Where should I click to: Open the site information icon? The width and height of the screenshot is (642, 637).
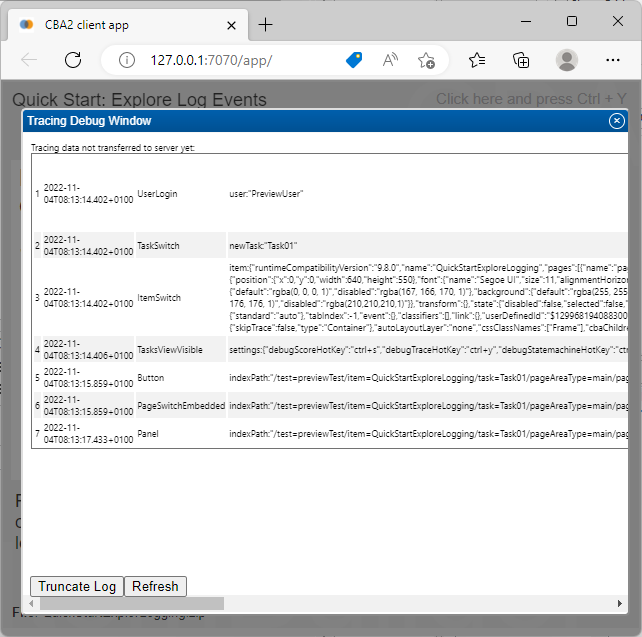[127, 60]
